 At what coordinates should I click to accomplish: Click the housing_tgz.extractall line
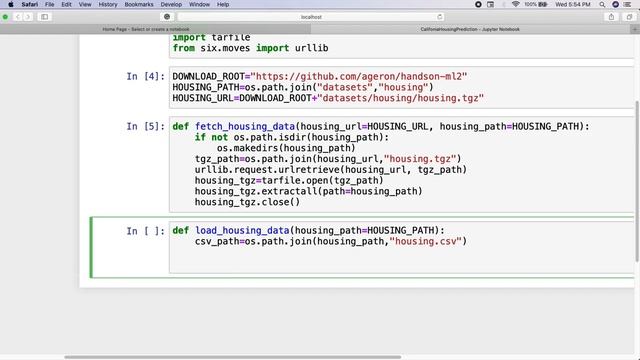(308, 191)
